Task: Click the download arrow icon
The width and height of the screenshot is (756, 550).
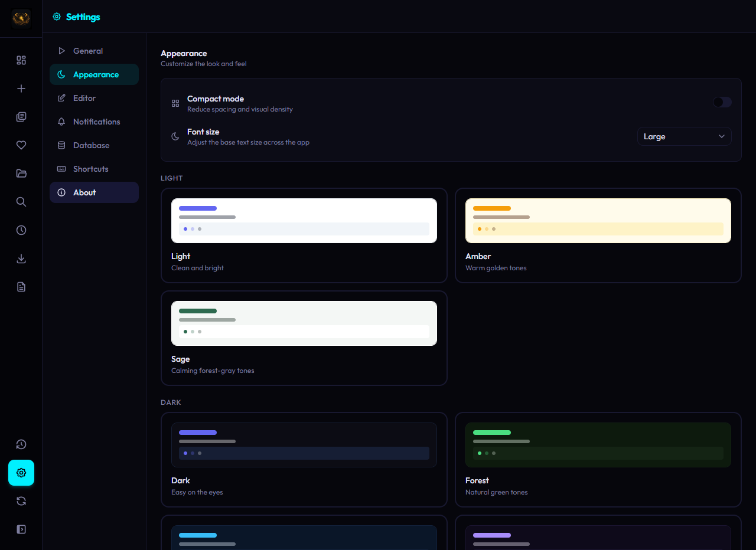Action: (21, 258)
